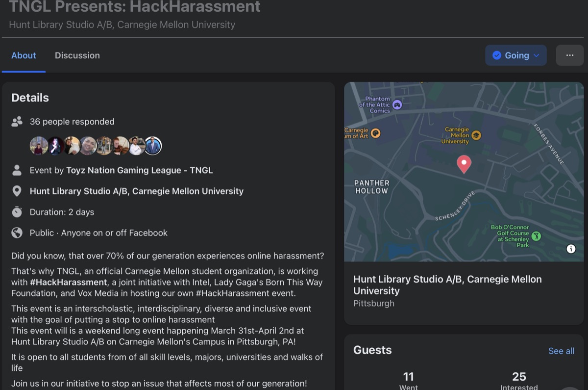Open the three-dot more options menu
The image size is (588, 390).
569,55
